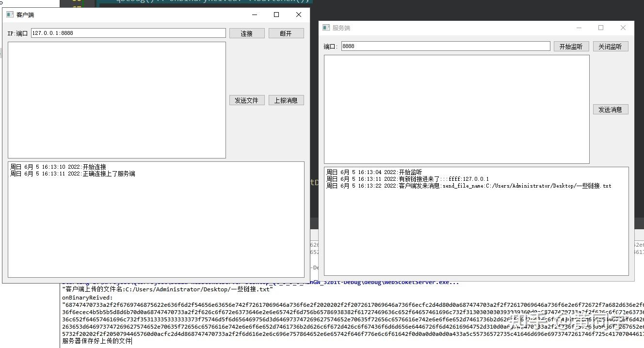The image size is (644, 348).
Task: Click client log line 开始连接
Action: pos(58,167)
